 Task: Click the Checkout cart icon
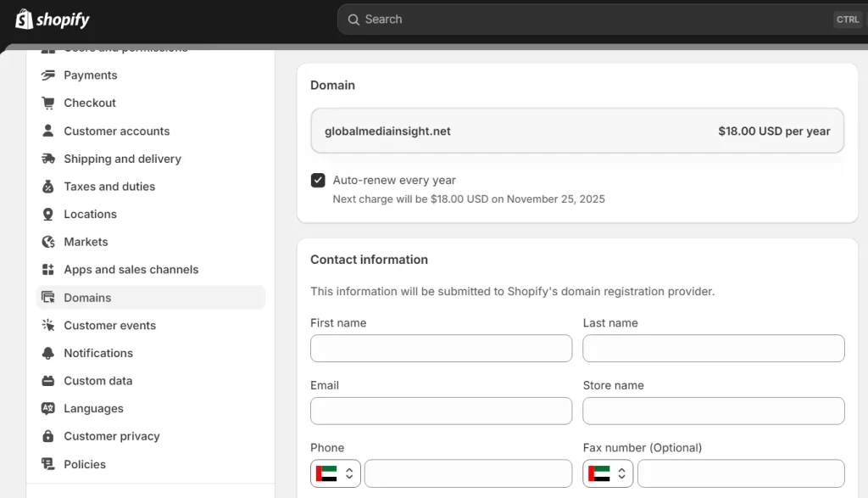click(x=48, y=103)
